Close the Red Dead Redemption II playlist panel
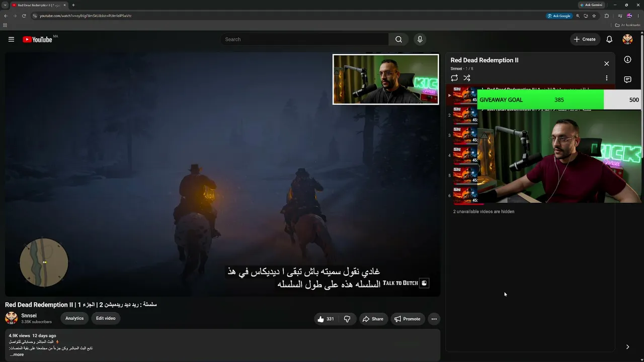The image size is (644, 362). (606, 63)
